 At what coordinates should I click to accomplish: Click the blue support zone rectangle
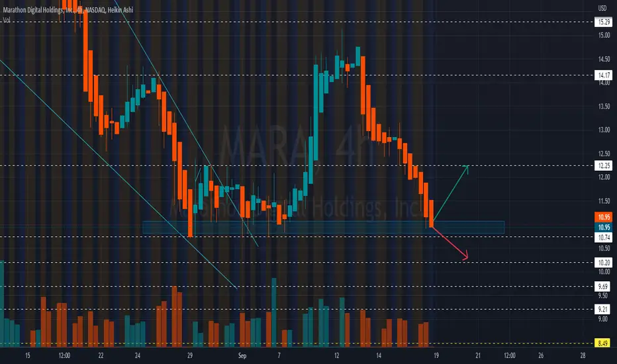click(x=323, y=228)
